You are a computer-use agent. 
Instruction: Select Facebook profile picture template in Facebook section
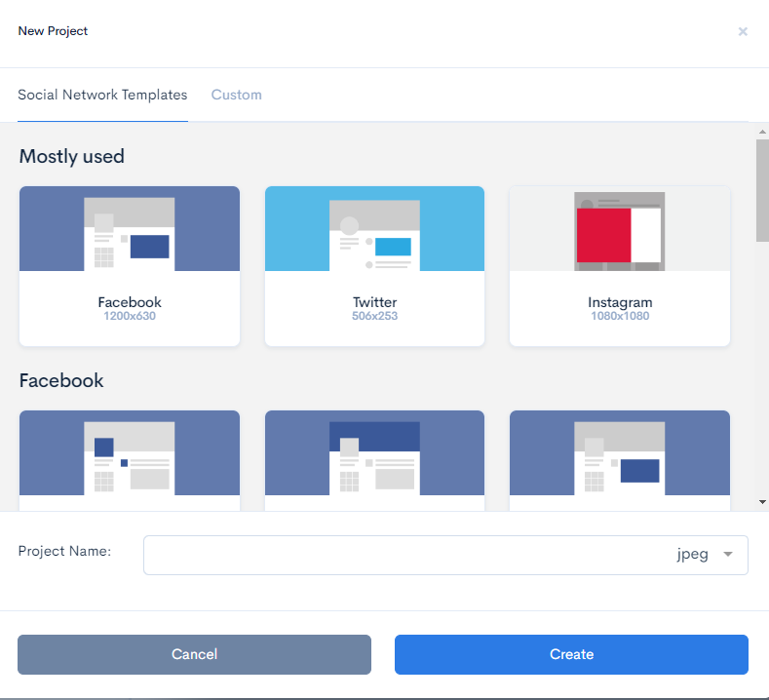pos(129,453)
